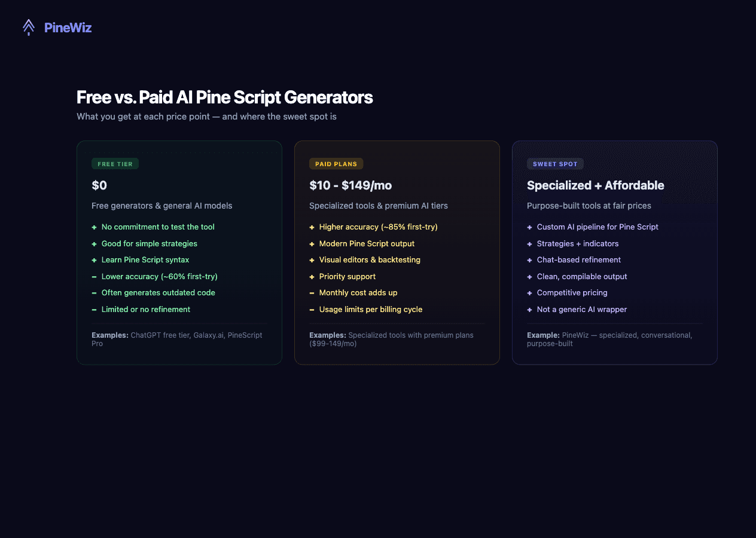Click the plus icon next to 'Priority support'

(312, 276)
